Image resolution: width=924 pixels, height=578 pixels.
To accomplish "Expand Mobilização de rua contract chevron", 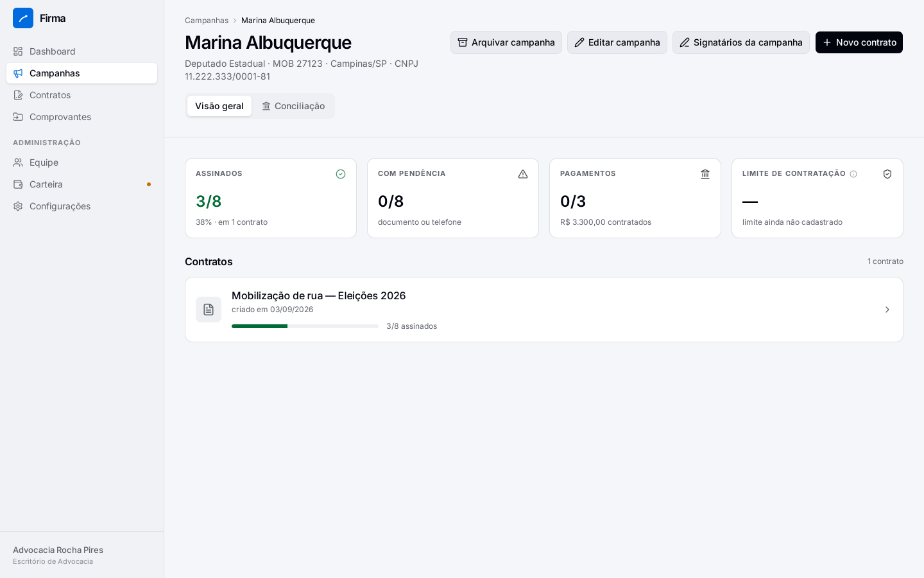I will click(887, 310).
